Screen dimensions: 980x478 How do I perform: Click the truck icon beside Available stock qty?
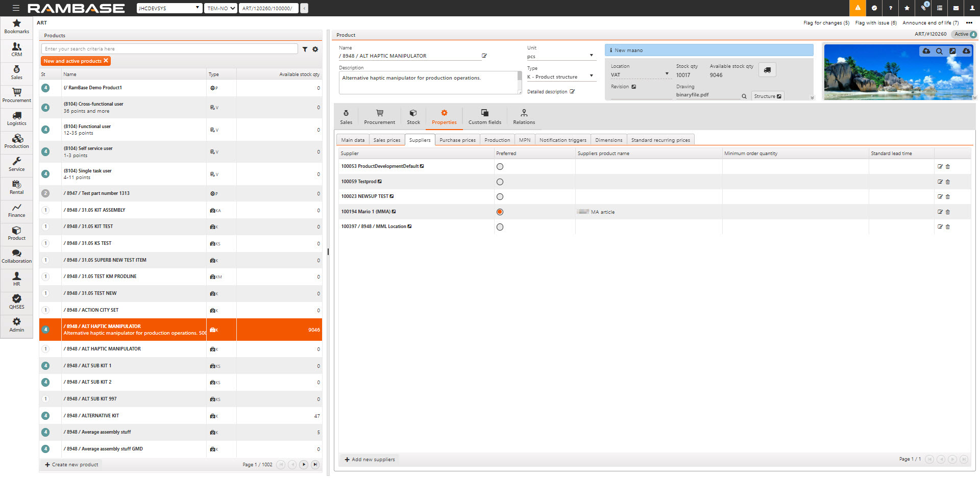(767, 70)
